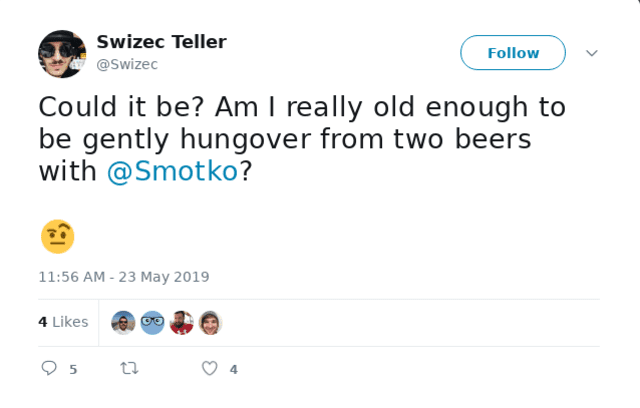The width and height of the screenshot is (640, 408).
Task: Retweet with the retweet arrows icon
Action: coord(129,369)
